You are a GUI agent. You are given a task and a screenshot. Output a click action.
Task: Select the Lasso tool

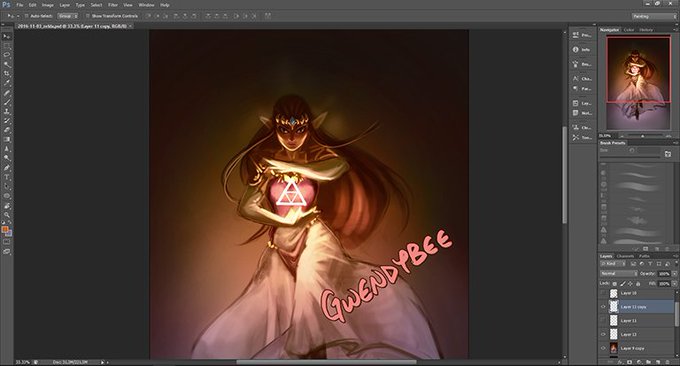(7, 55)
